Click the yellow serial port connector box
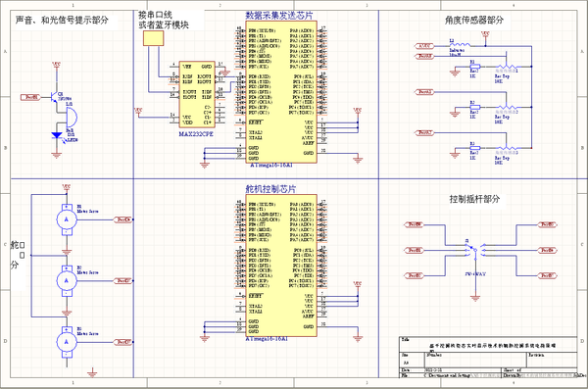Screen dimensions: 588x389 click(x=154, y=38)
